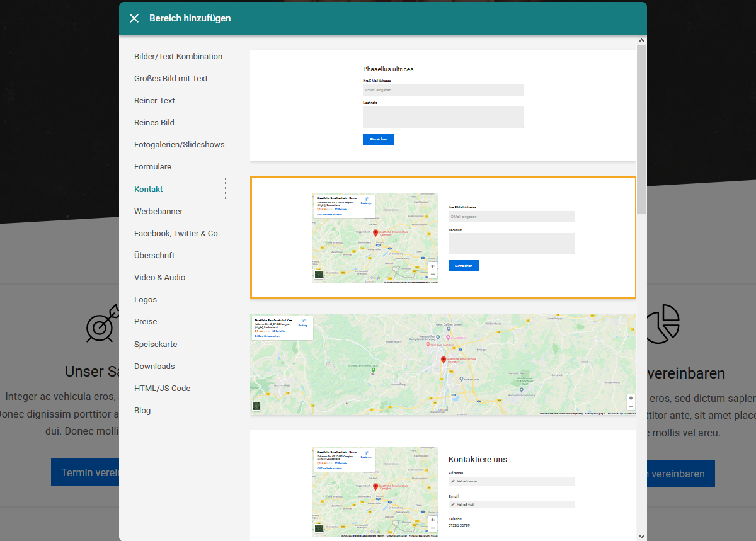The width and height of the screenshot is (756, 541).
Task: Click Einreichen button in Phasellus ultrices form
Action: click(x=378, y=139)
